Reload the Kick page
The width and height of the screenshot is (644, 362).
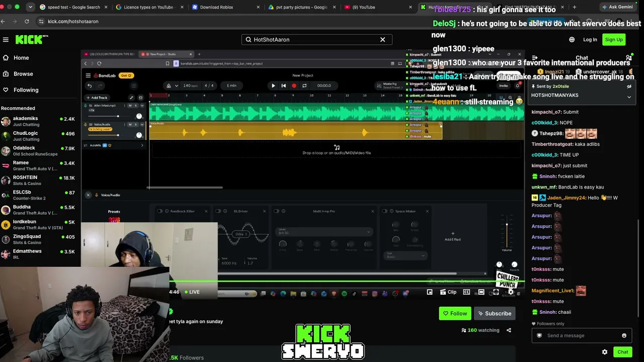point(27,22)
